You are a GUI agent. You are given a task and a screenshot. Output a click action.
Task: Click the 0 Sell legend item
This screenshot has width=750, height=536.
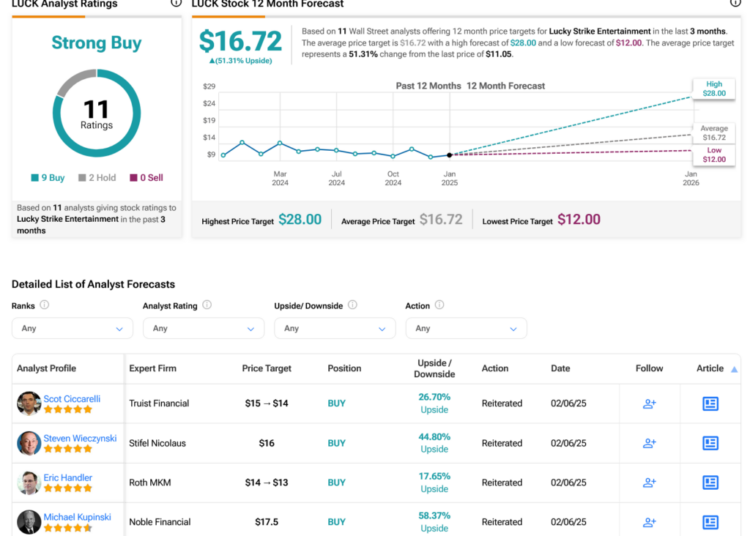(146, 178)
